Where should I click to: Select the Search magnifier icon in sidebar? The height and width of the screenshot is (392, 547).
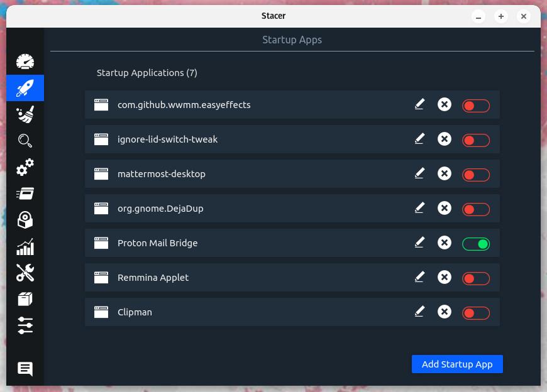(x=25, y=141)
